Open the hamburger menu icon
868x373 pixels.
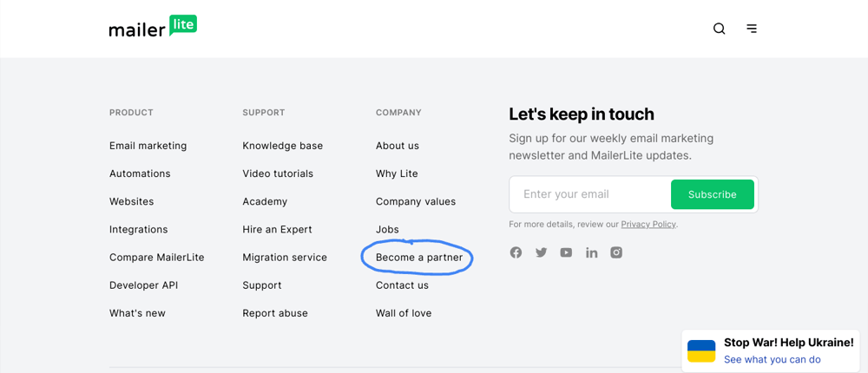point(752,29)
